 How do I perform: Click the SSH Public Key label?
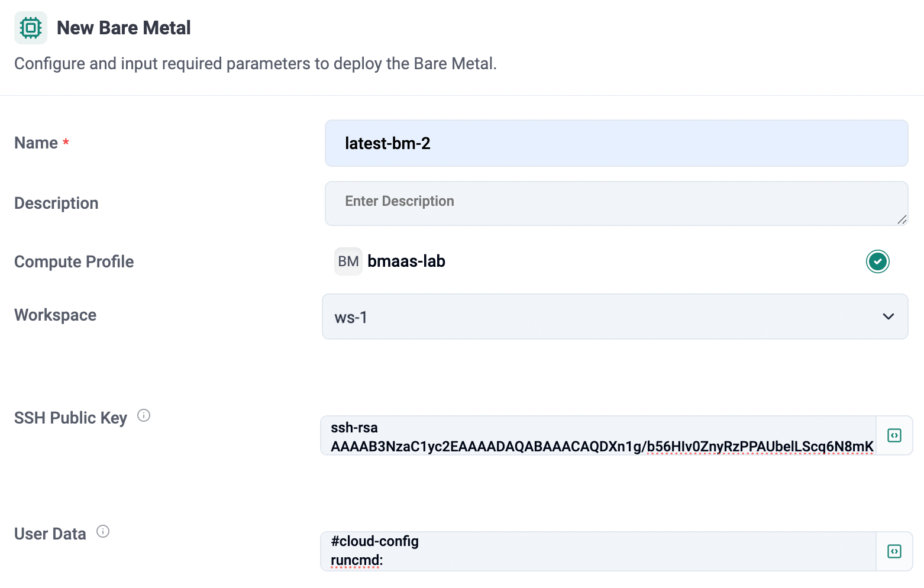pyautogui.click(x=70, y=418)
